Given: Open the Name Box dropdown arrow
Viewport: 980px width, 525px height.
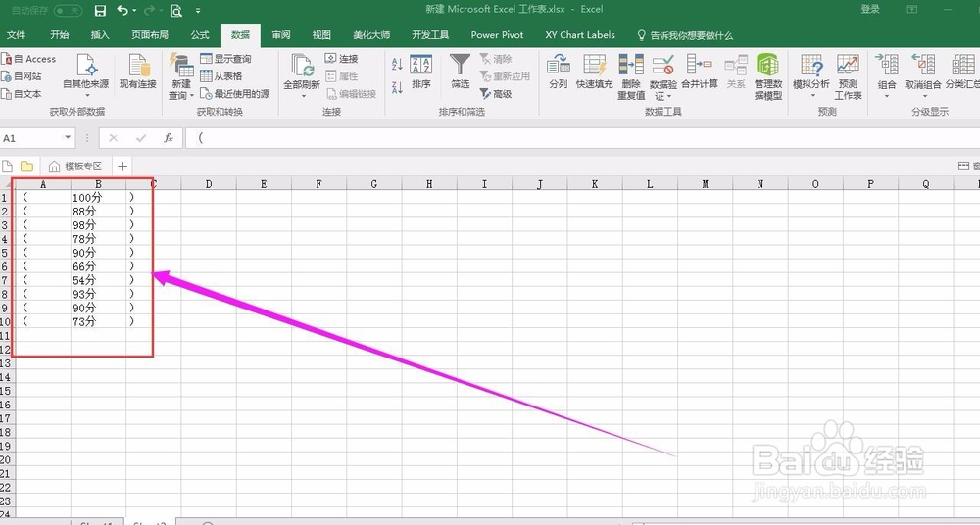Looking at the screenshot, I should click(68, 138).
